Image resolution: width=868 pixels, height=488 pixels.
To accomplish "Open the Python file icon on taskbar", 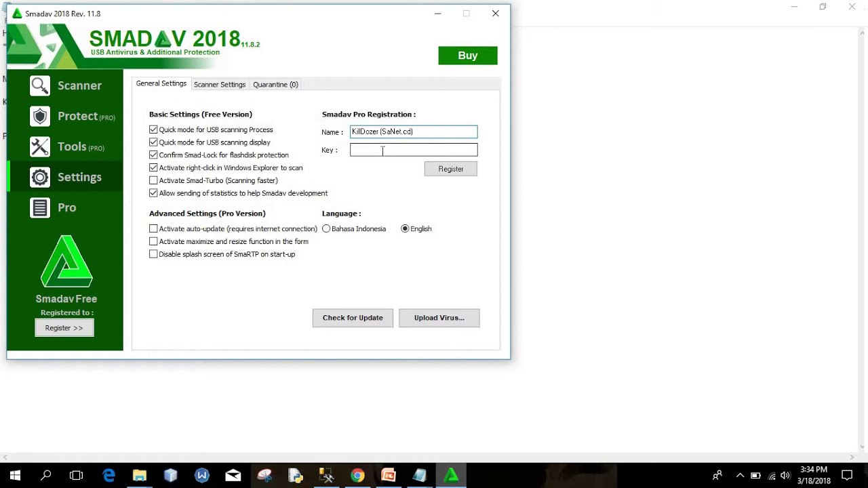I will 295,476.
